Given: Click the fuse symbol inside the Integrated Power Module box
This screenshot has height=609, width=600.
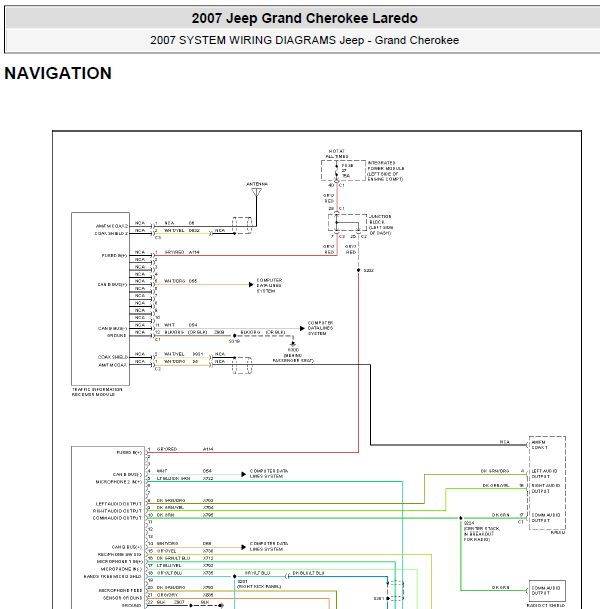Looking at the screenshot, I should (x=337, y=171).
